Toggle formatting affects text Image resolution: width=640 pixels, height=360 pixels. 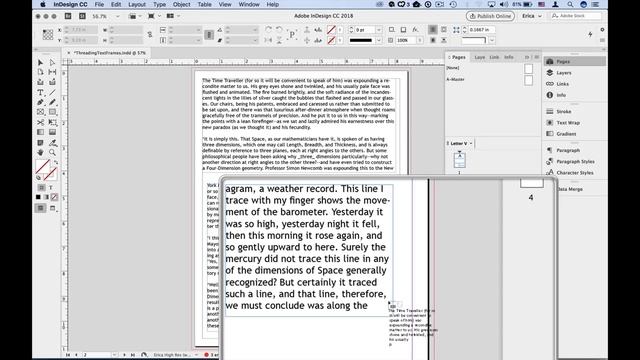(x=51, y=187)
